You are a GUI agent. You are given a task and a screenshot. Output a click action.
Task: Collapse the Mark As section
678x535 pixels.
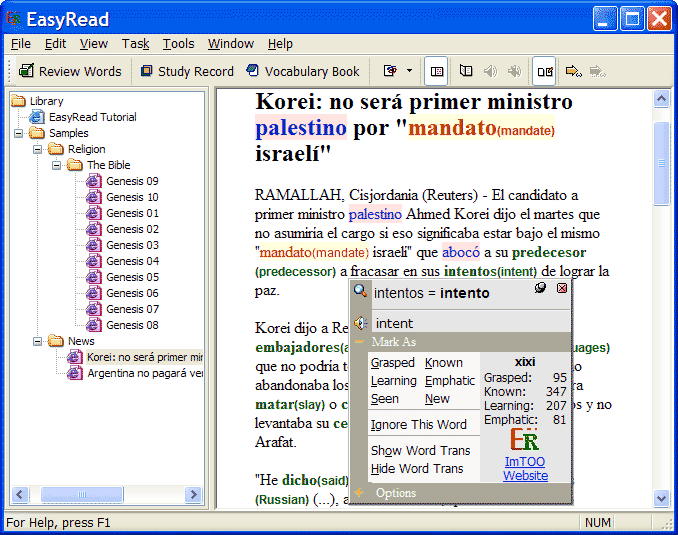tap(359, 342)
